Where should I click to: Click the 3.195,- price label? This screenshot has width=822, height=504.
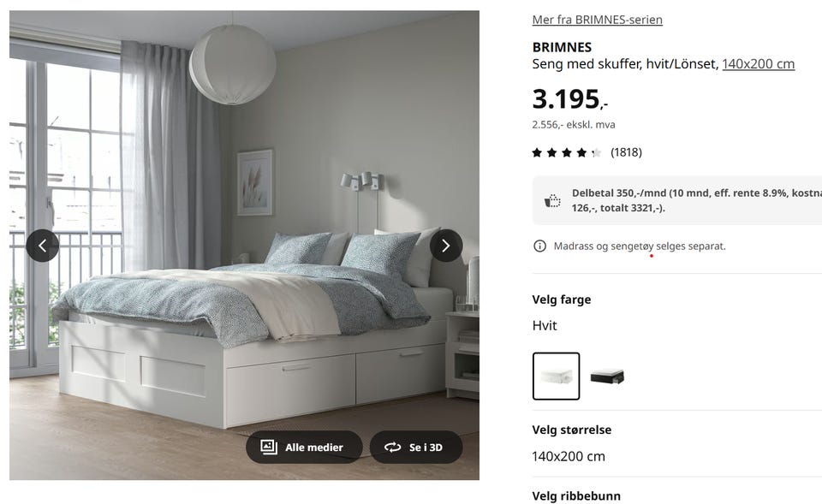(x=570, y=99)
